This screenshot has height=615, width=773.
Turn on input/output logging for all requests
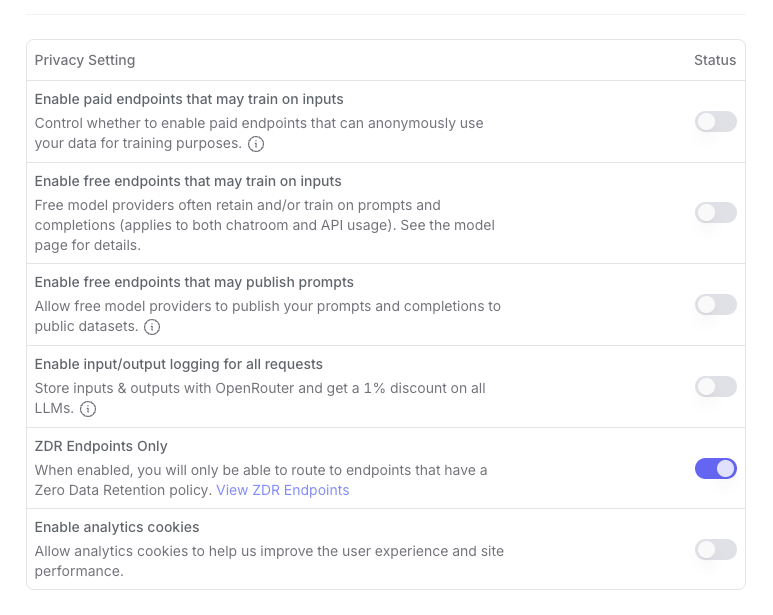click(715, 387)
